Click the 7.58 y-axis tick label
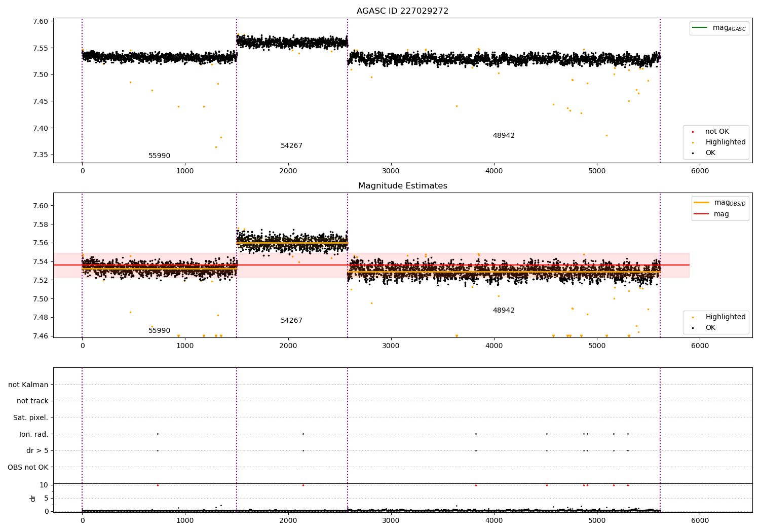 [x=40, y=225]
